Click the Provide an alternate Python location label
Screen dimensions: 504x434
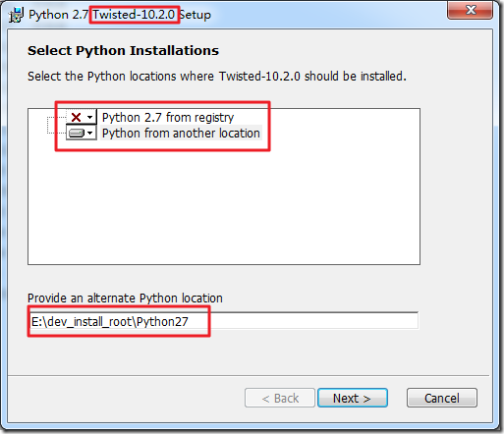pyautogui.click(x=125, y=298)
